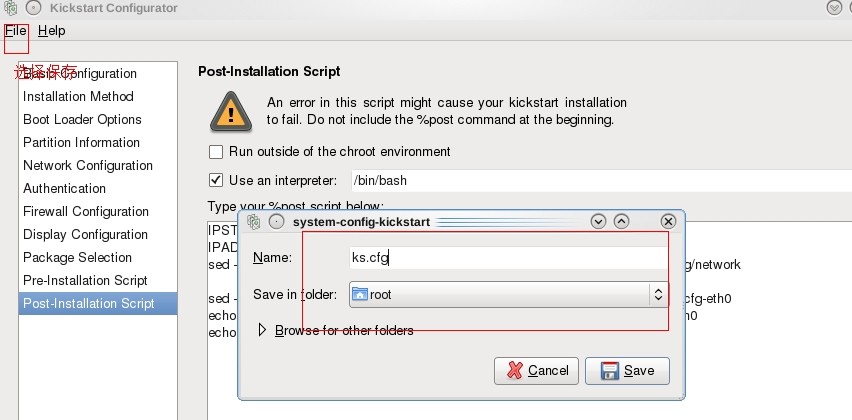Open the Help menu
852x420 pixels.
click(52, 31)
